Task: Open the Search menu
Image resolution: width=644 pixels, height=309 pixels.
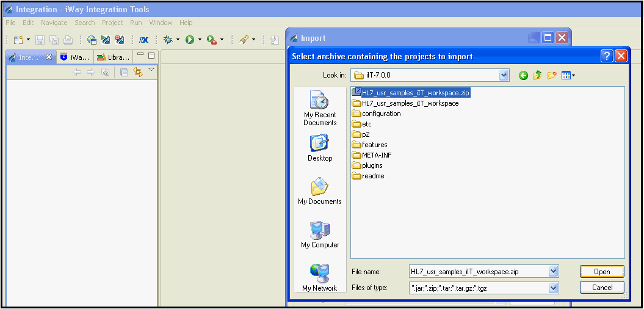Action: click(85, 23)
